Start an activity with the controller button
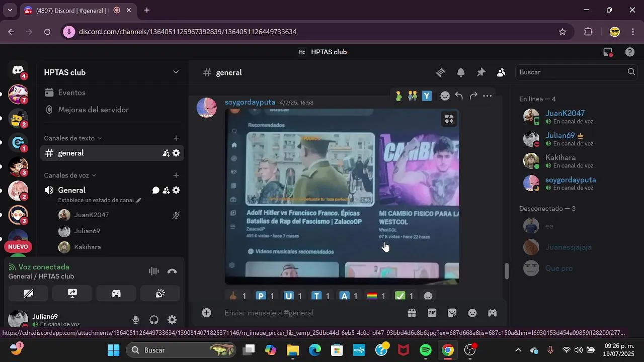This screenshot has height=362, width=644. [116, 294]
